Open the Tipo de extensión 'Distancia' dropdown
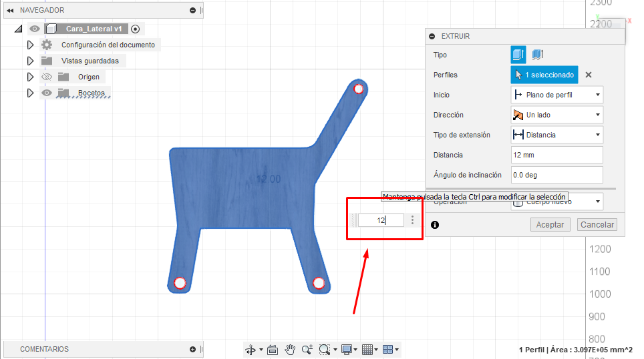The height and width of the screenshot is (359, 644). point(557,135)
